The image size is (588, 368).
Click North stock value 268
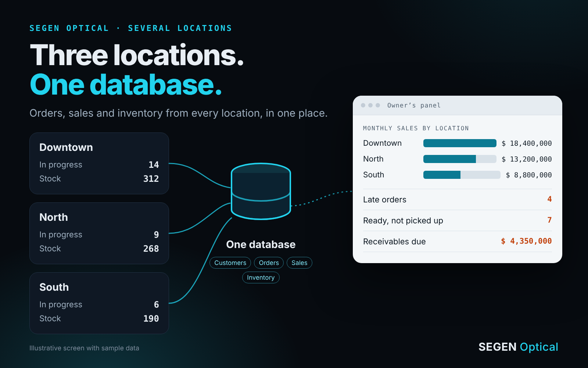point(151,248)
